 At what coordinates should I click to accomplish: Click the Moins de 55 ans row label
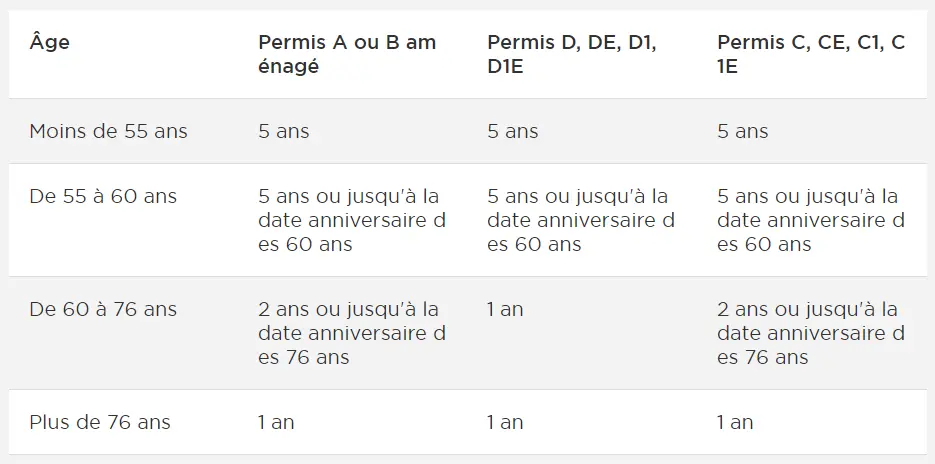pyautogui.click(x=108, y=131)
